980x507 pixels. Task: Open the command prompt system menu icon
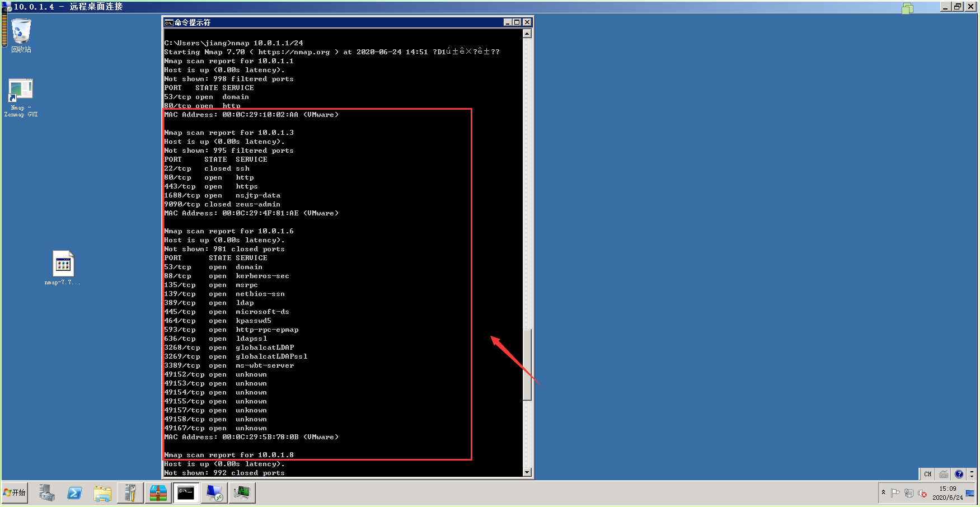[x=168, y=22]
